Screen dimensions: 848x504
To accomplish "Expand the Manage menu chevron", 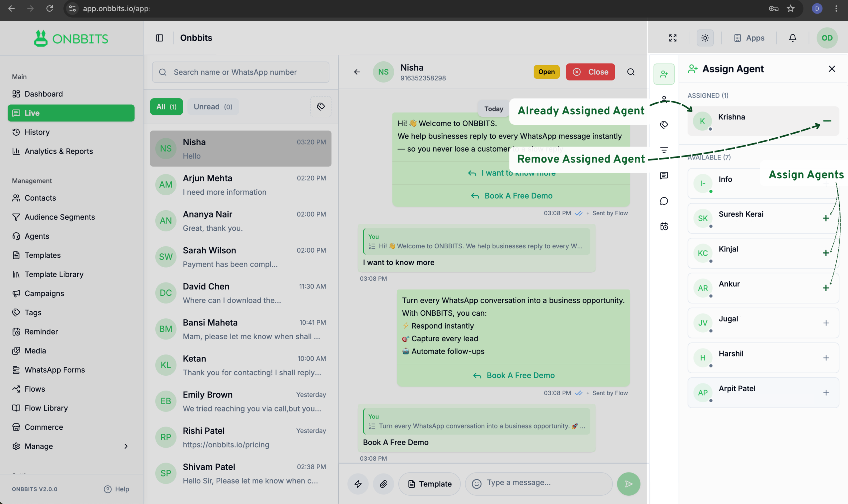I will (126, 446).
